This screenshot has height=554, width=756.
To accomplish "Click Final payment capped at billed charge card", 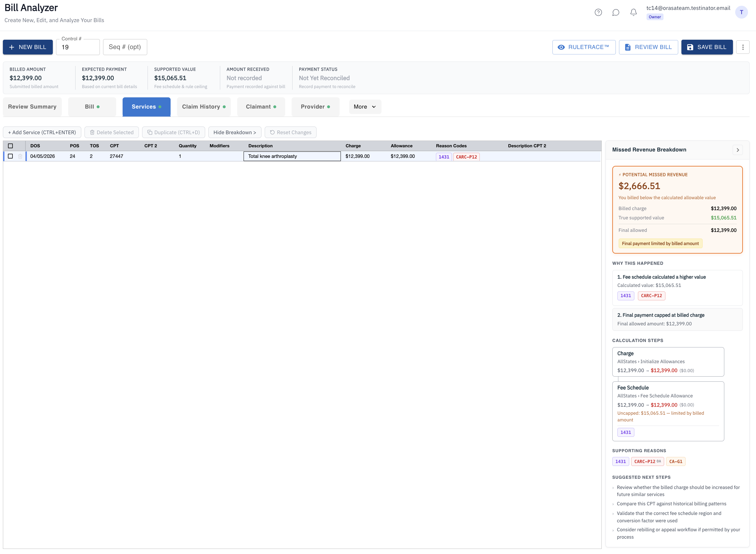I will click(x=677, y=320).
